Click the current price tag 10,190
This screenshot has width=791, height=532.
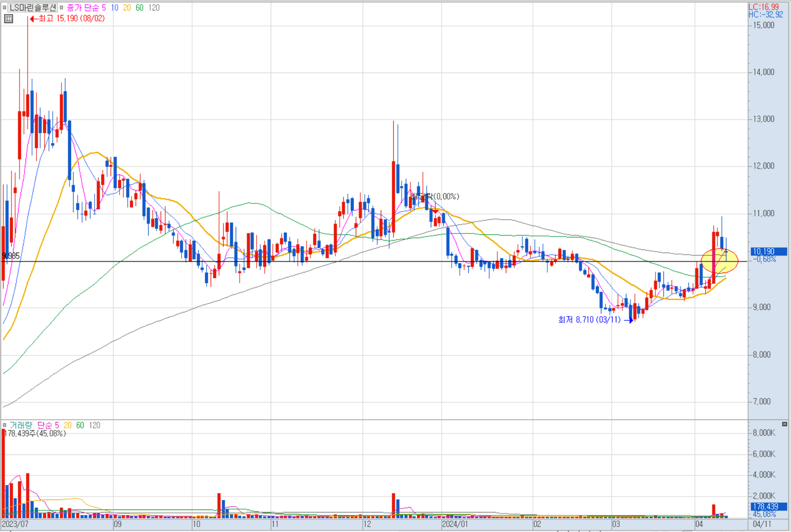tap(768, 251)
